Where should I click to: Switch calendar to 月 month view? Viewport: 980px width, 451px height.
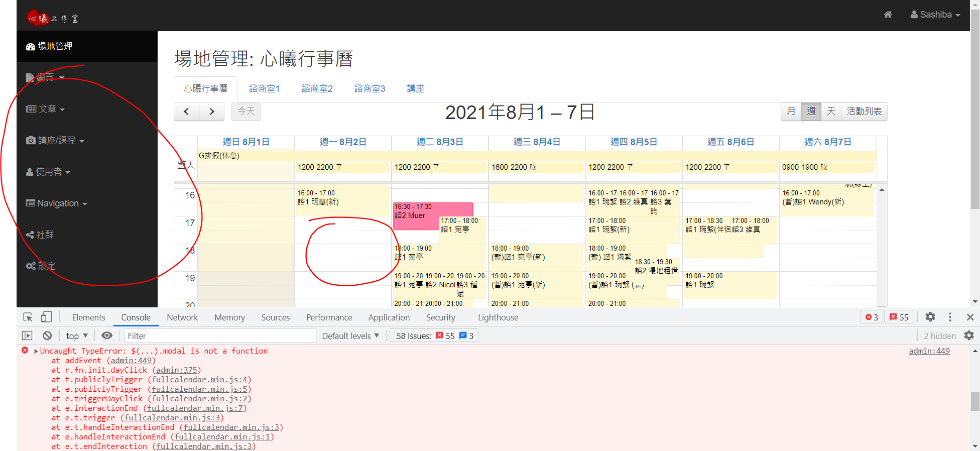point(791,111)
